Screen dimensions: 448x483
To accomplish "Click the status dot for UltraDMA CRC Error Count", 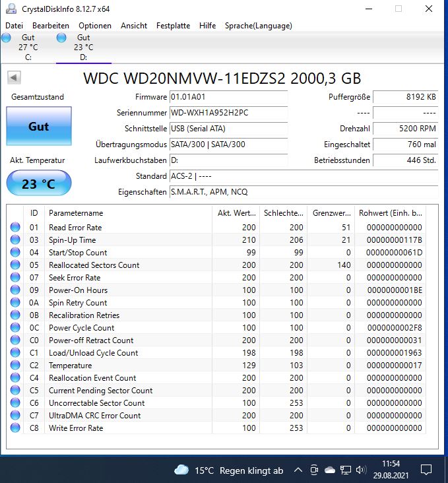I will (x=15, y=415).
